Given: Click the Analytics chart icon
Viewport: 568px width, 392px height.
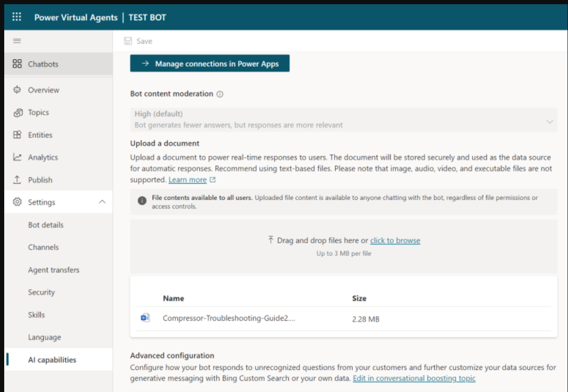Looking at the screenshot, I should pos(17,157).
